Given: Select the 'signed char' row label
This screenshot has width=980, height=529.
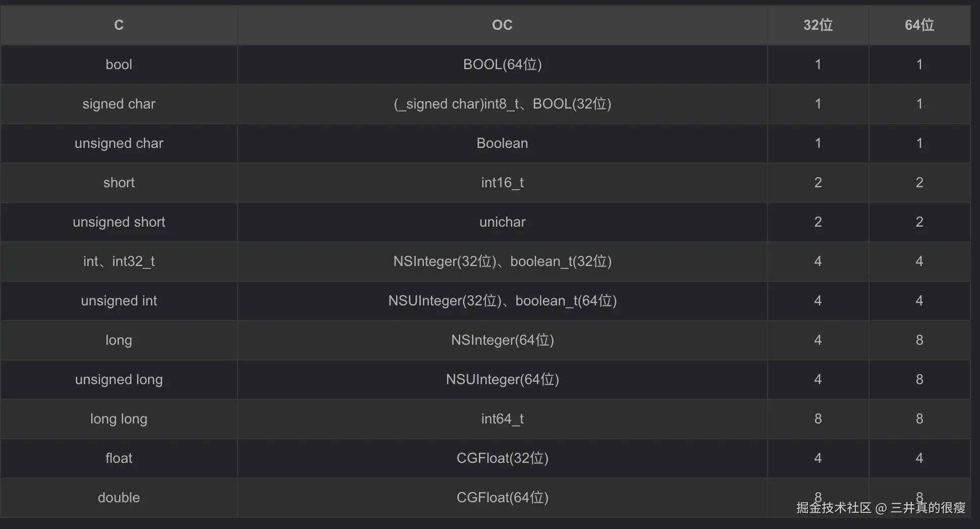Looking at the screenshot, I should pos(119,104).
